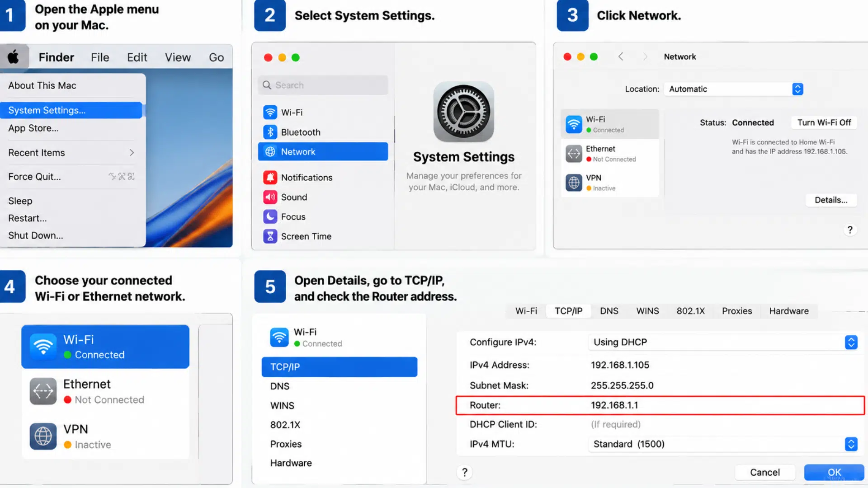The width and height of the screenshot is (868, 488).
Task: Open the IPv4 MTU Standard dropdown
Action: click(723, 444)
